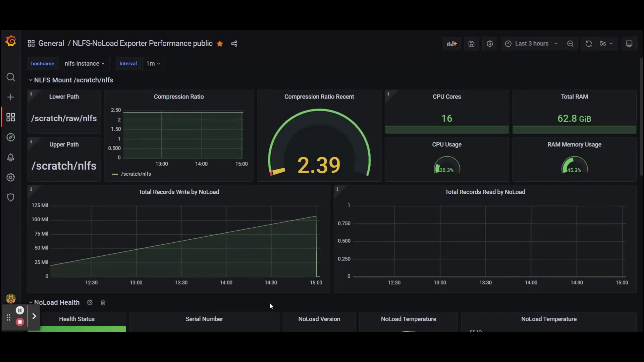Click the General breadcrumb link

tap(51, 44)
